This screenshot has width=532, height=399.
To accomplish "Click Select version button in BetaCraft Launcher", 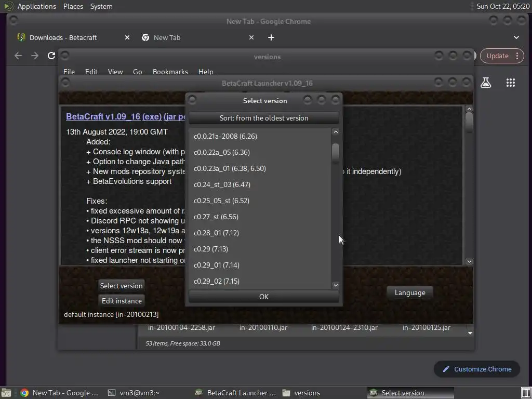I will 121,286.
